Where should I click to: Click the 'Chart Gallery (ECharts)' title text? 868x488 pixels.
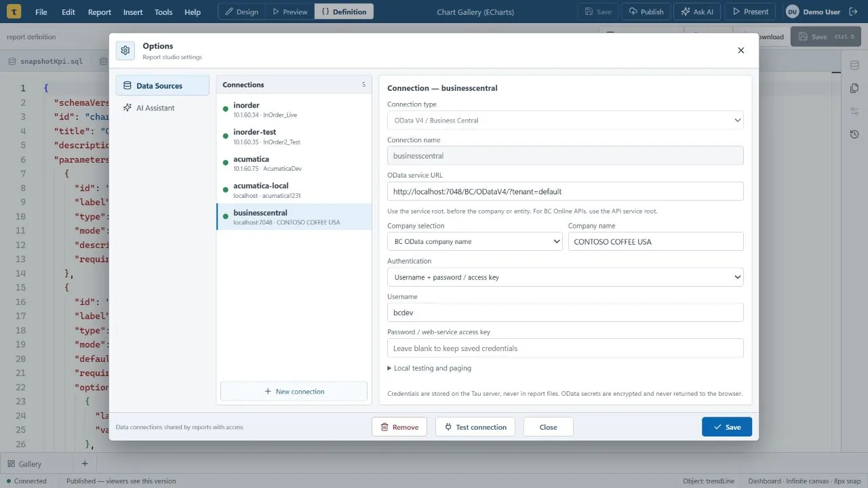pyautogui.click(x=475, y=12)
